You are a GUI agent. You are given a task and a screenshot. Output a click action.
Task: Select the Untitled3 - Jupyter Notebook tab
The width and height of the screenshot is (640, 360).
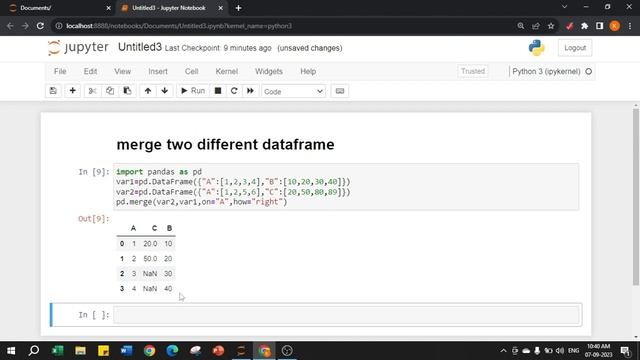point(171,8)
